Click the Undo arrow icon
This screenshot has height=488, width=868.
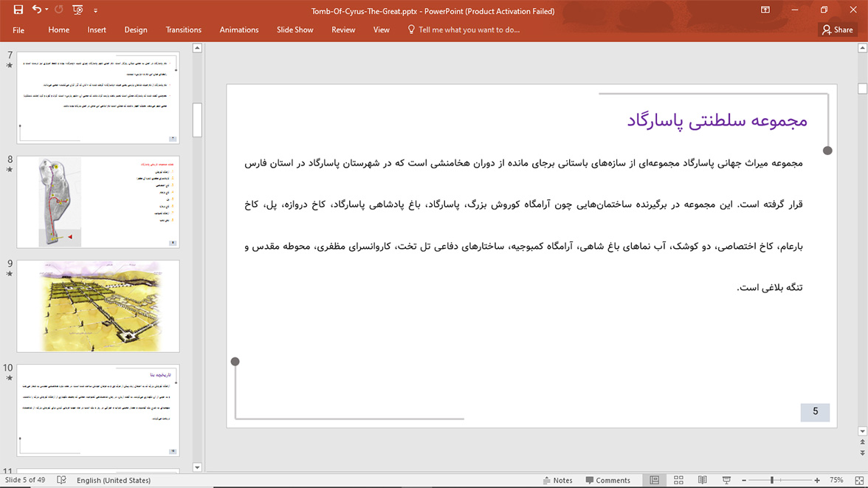(x=36, y=10)
